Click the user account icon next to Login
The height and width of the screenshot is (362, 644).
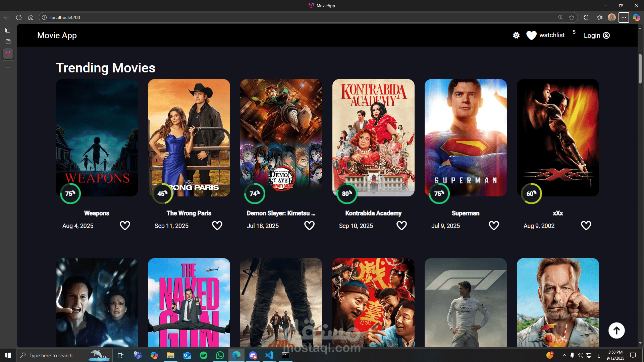(x=606, y=36)
